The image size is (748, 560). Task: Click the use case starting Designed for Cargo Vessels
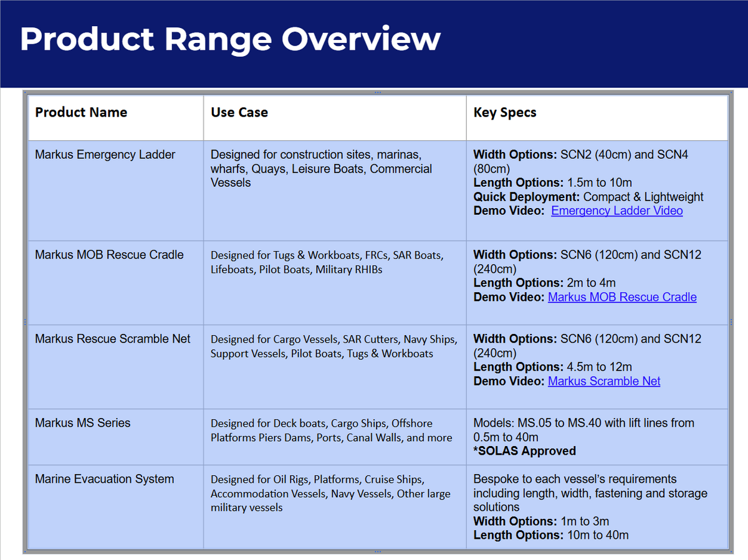coord(333,346)
